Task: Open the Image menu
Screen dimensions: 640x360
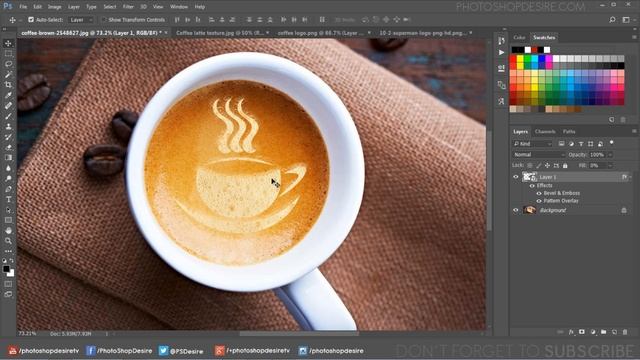Action: tap(54, 7)
